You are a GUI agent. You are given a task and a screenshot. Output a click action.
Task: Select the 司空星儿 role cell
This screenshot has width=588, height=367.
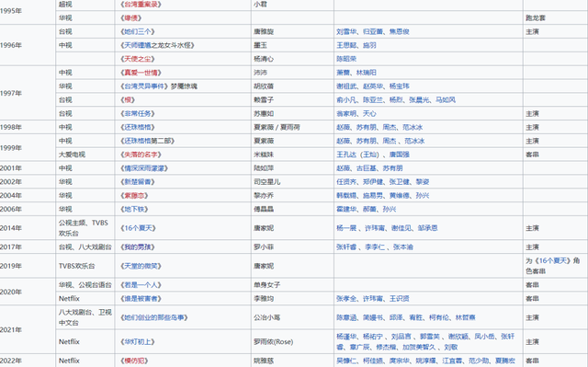coord(292,182)
